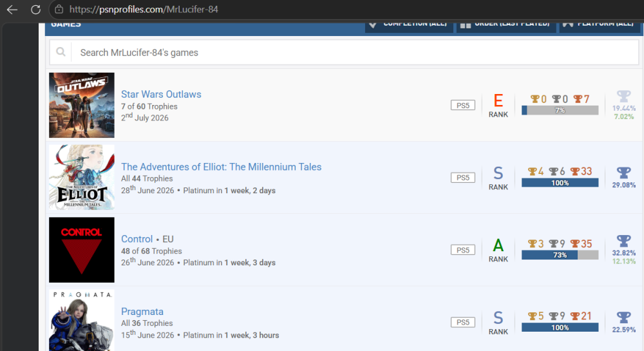This screenshot has width=644, height=351.
Task: Click the Star Wars Outlaws cover thumbnail
Action: click(x=82, y=105)
